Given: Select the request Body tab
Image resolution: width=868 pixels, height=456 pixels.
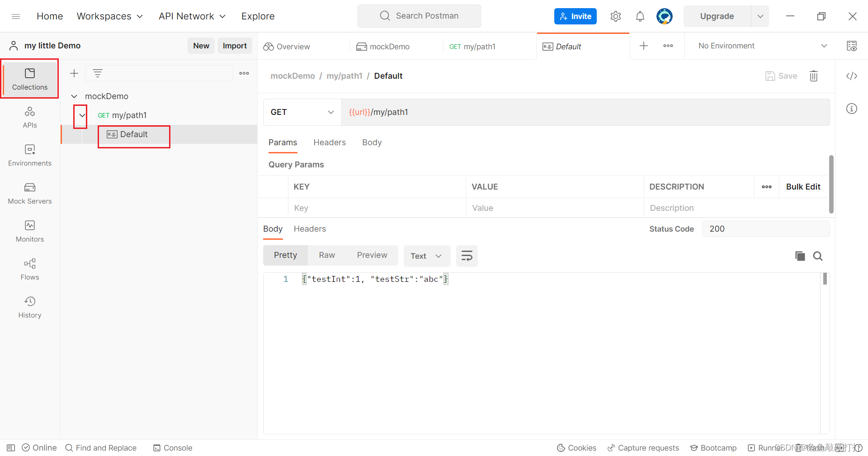Looking at the screenshot, I should (372, 142).
